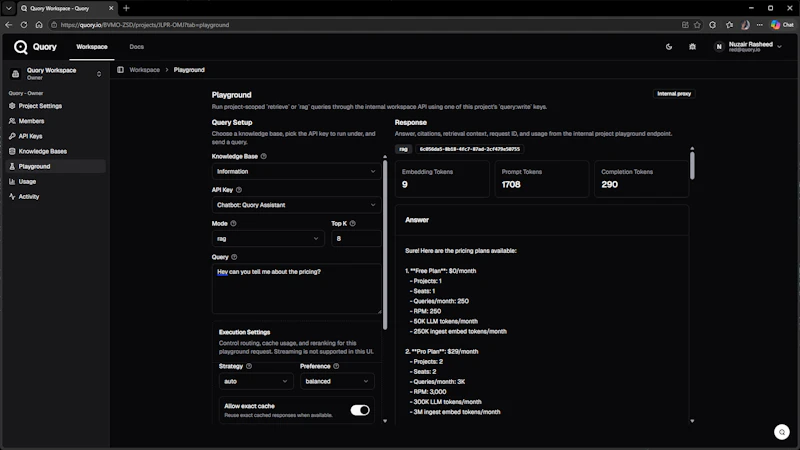Go back in browser history
Viewport: 800px width, 450px height.
click(x=9, y=24)
